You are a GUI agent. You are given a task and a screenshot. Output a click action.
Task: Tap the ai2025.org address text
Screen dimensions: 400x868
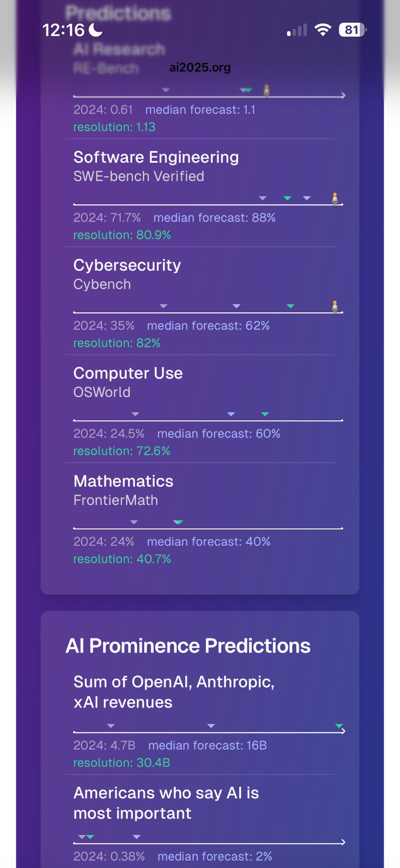(200, 67)
